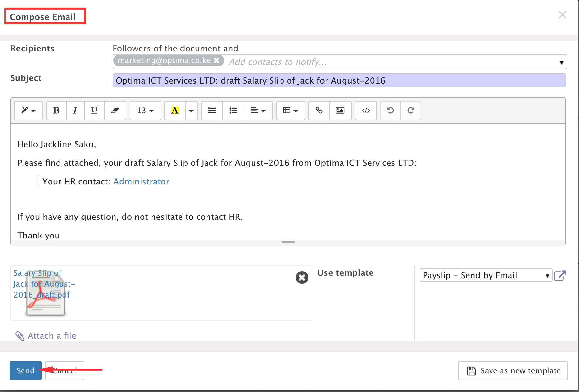Screen dimensions: 579x392
Task: Switch to HTML code view
Action: tap(366, 111)
